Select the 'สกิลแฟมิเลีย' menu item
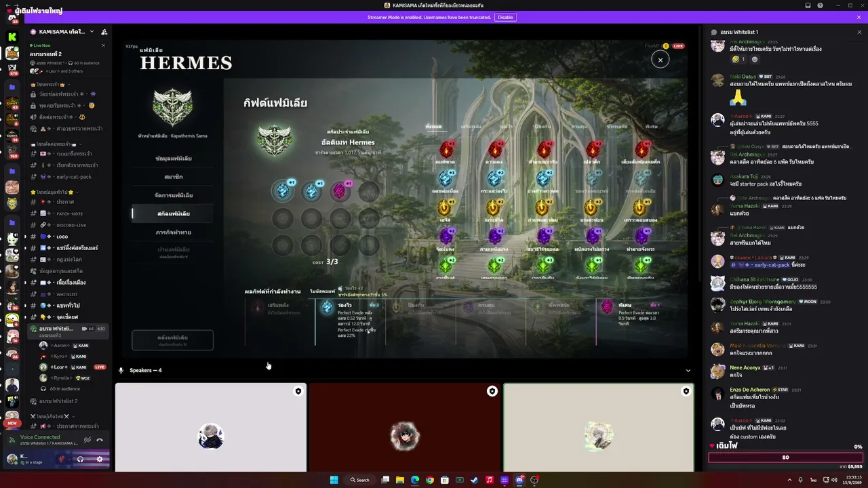This screenshot has height=488, width=868. [173, 213]
